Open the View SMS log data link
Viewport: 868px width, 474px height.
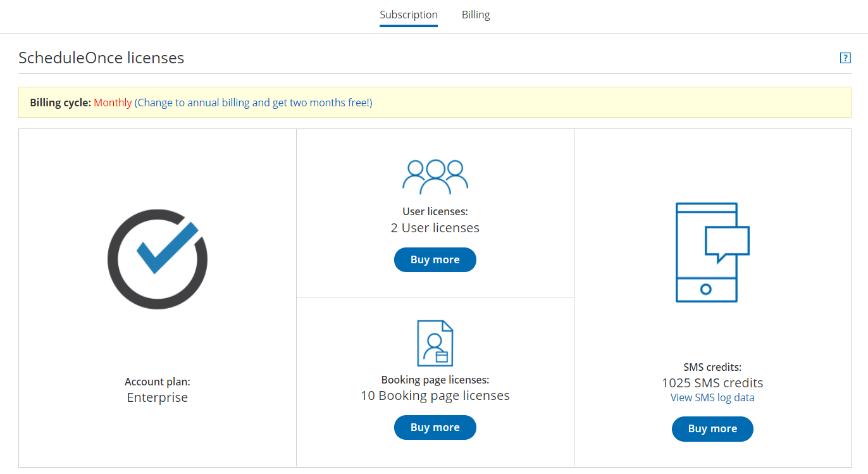tap(712, 397)
